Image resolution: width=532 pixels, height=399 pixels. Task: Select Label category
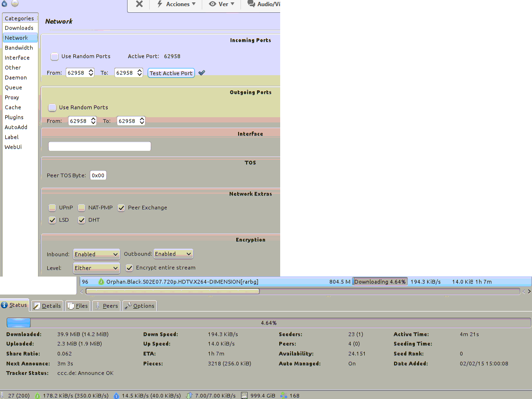(x=20, y=137)
